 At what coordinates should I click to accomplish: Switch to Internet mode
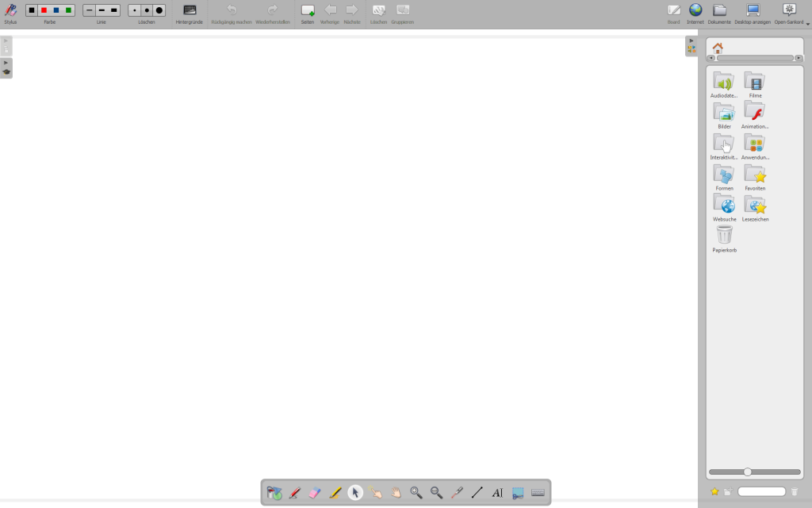[695, 13]
